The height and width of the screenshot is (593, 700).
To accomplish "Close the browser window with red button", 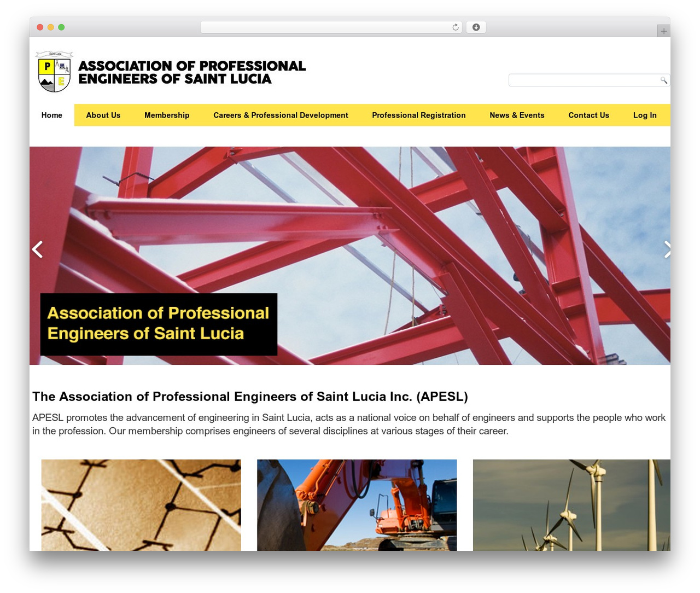I will 40,27.
